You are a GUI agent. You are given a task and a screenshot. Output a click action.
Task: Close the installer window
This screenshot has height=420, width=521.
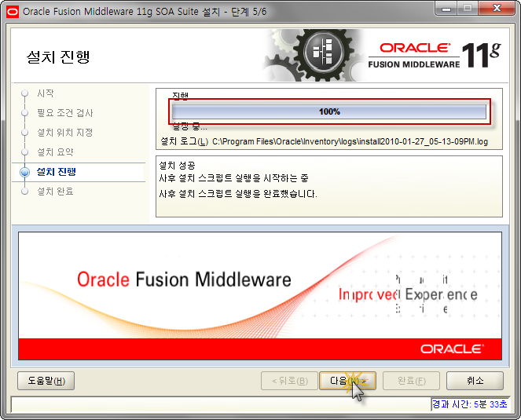click(497, 9)
